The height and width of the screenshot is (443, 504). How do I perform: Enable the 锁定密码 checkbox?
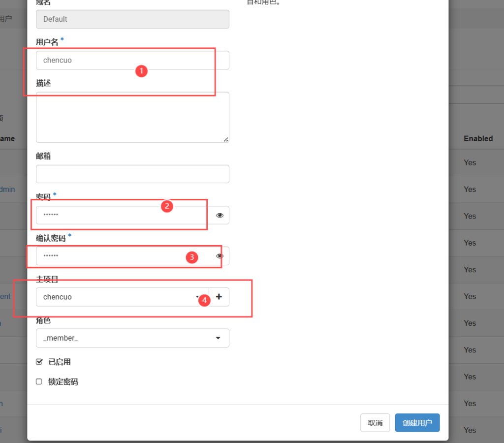tap(39, 381)
